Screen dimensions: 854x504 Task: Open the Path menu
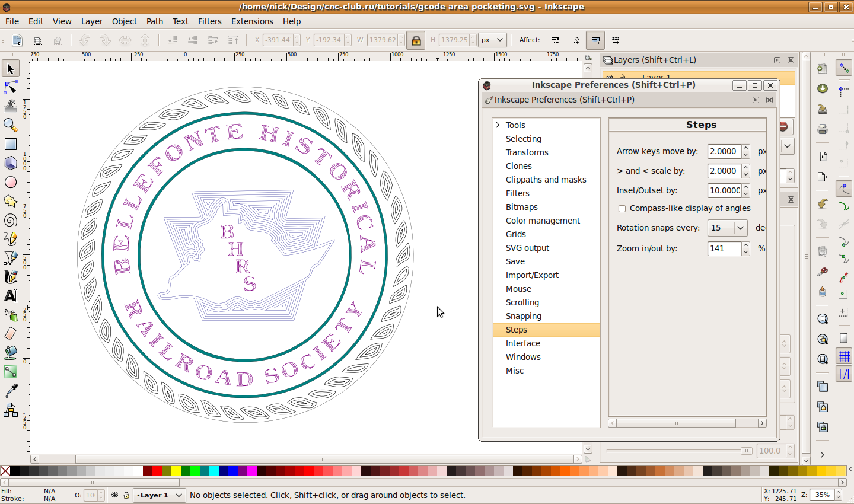click(x=154, y=21)
